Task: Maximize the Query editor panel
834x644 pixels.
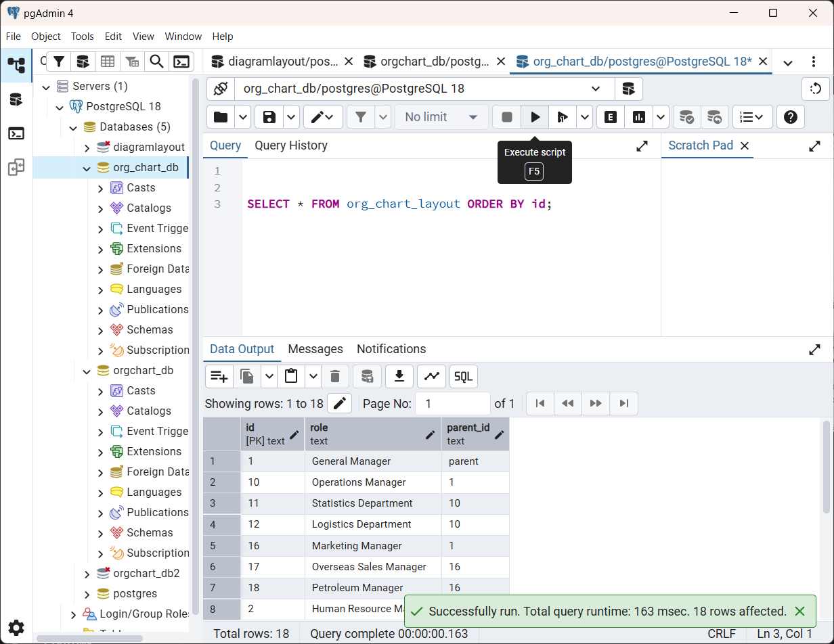Action: 642,146
